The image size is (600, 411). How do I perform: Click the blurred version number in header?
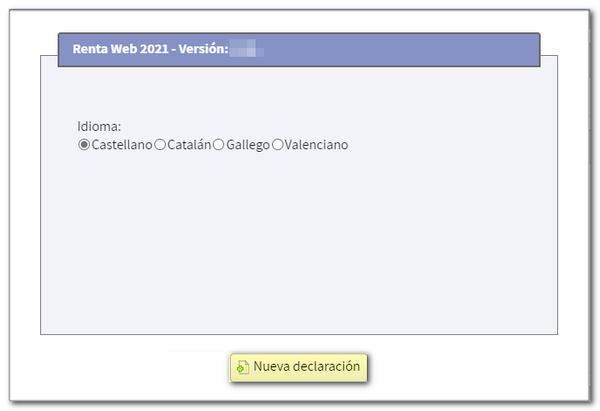tap(246, 49)
